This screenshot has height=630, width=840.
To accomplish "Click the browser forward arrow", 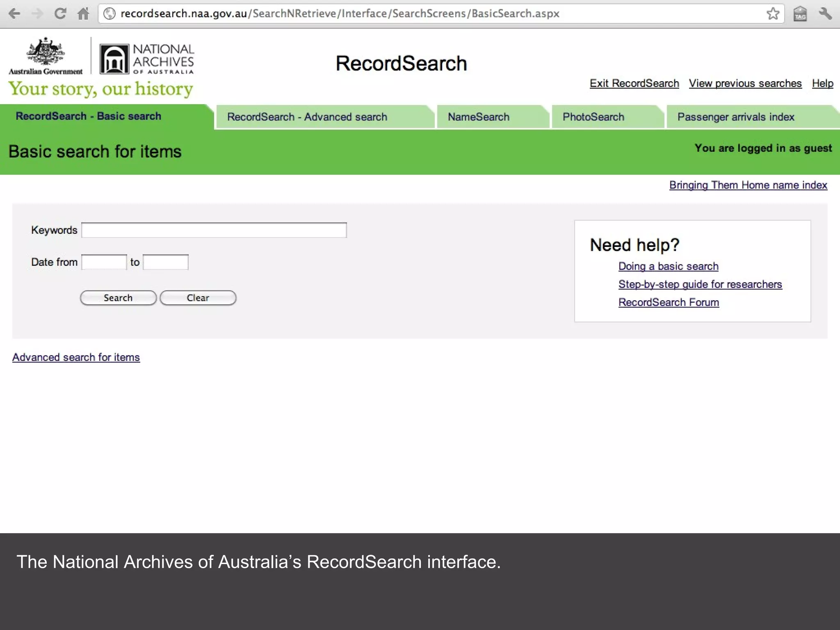I will [x=37, y=14].
